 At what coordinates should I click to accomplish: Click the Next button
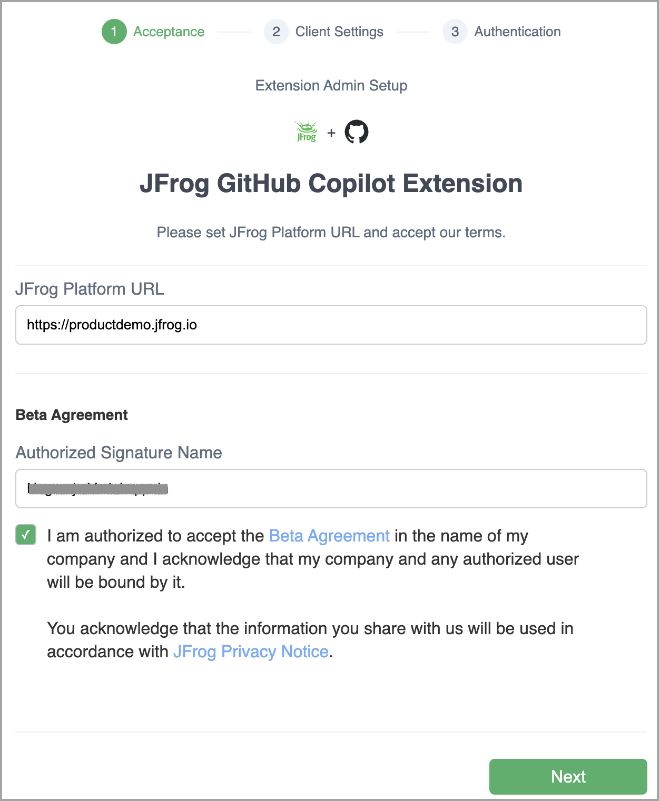click(568, 777)
